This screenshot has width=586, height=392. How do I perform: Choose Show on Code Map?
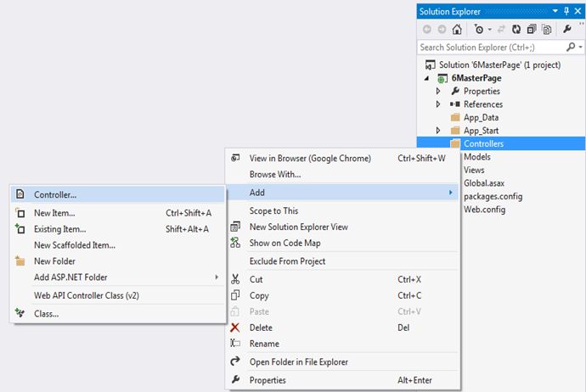point(343,243)
